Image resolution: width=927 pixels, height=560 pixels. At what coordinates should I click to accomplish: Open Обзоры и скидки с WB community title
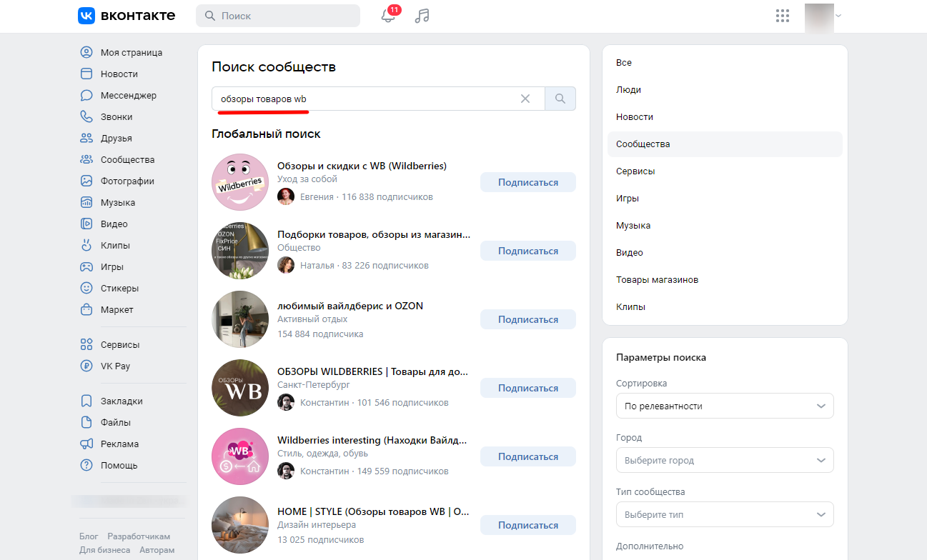(362, 166)
